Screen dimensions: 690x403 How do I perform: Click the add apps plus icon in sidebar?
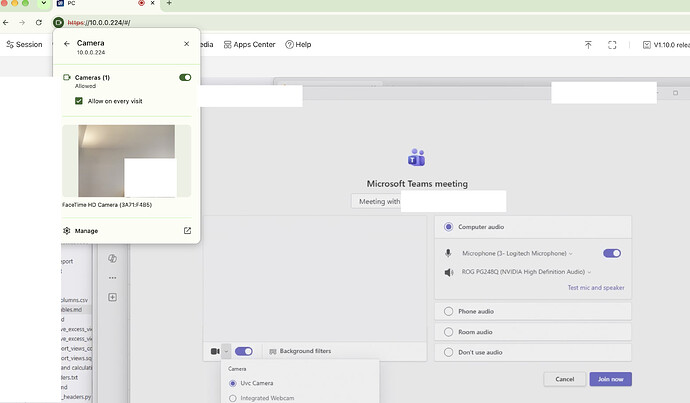113,297
